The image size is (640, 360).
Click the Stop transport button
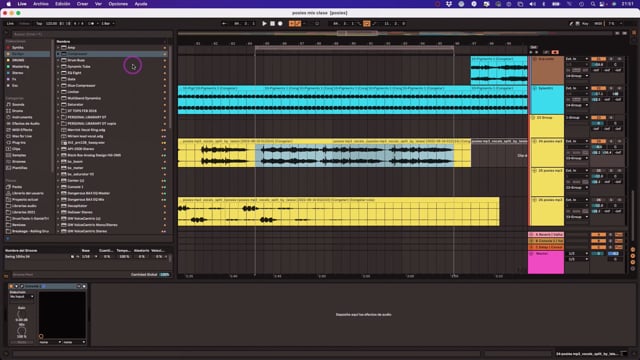(272, 24)
